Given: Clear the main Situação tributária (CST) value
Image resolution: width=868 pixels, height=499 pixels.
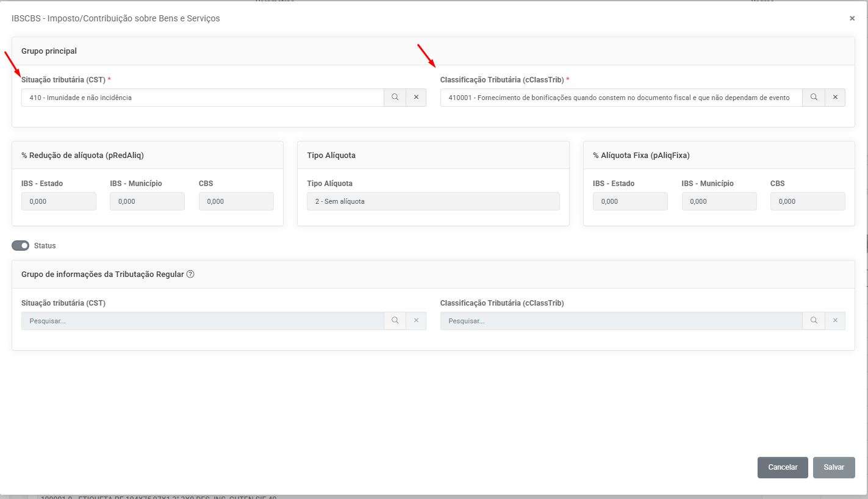Looking at the screenshot, I should coord(416,98).
